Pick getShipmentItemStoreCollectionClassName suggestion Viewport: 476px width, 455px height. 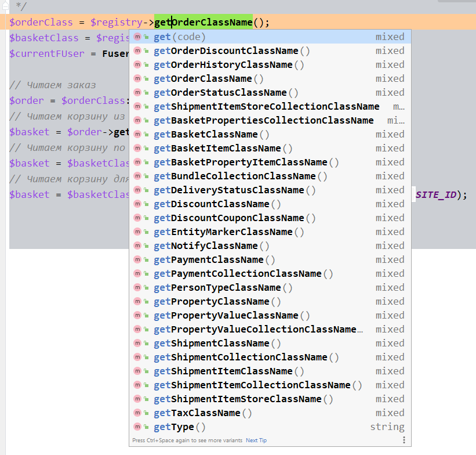coord(267,106)
